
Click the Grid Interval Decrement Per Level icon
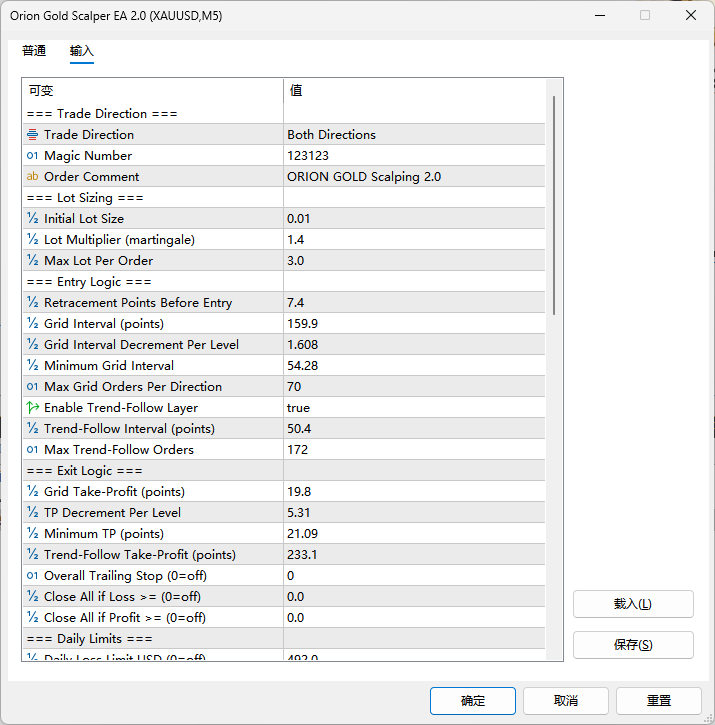coord(32,344)
